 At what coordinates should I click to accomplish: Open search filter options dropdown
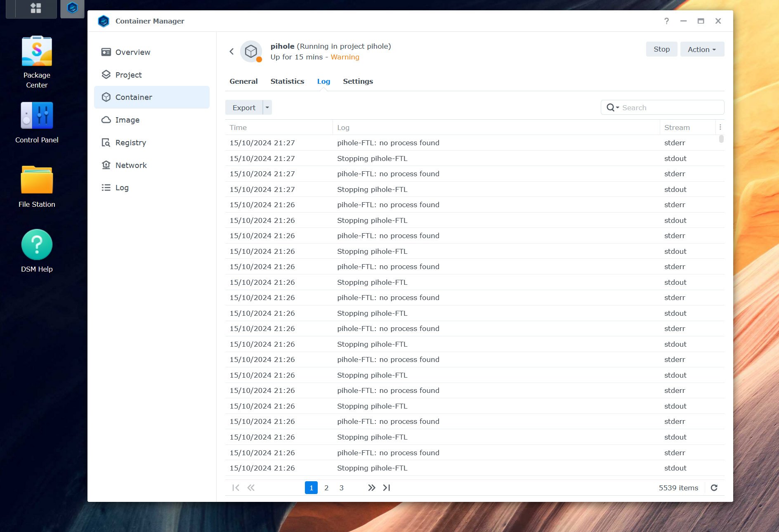click(612, 108)
